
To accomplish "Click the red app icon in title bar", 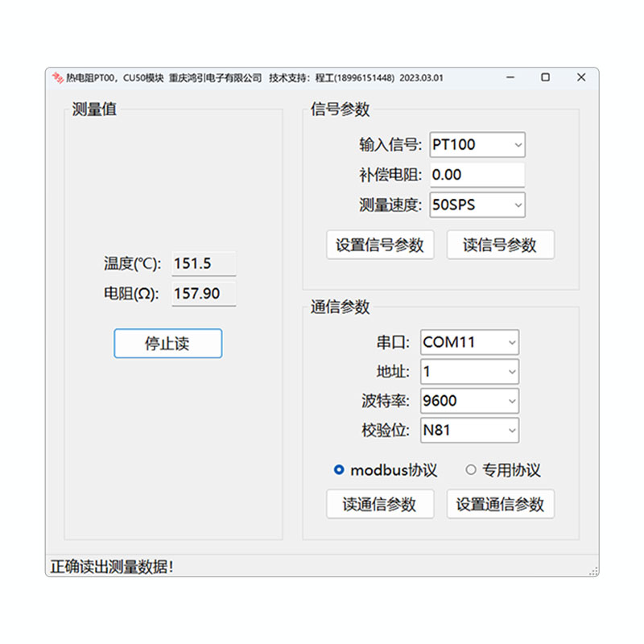I will (57, 77).
